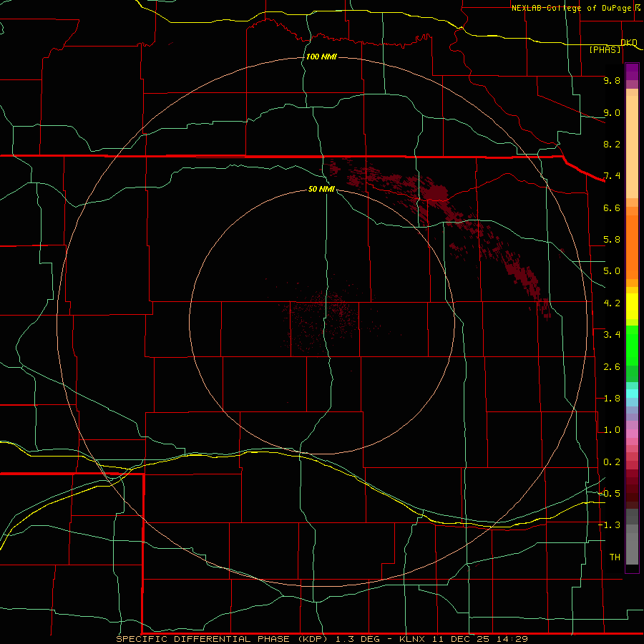644x644 pixels.
Task: Click the 1.0 legend value
Action: click(x=612, y=430)
